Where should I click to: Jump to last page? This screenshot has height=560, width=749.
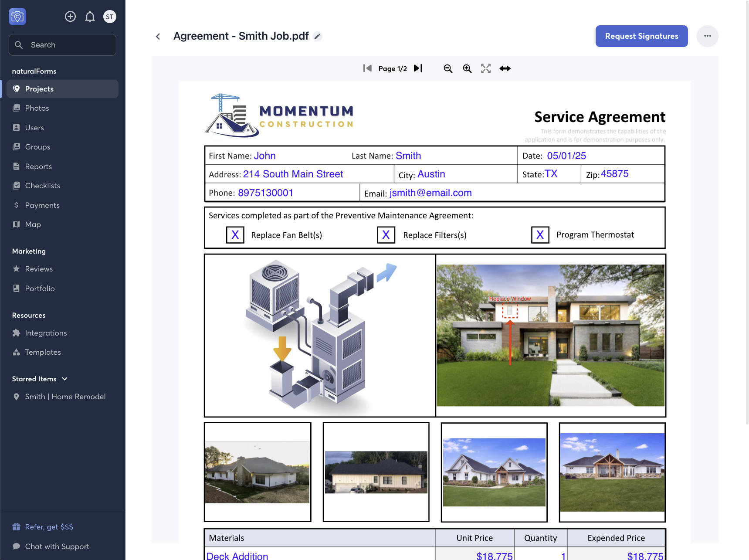(x=418, y=68)
